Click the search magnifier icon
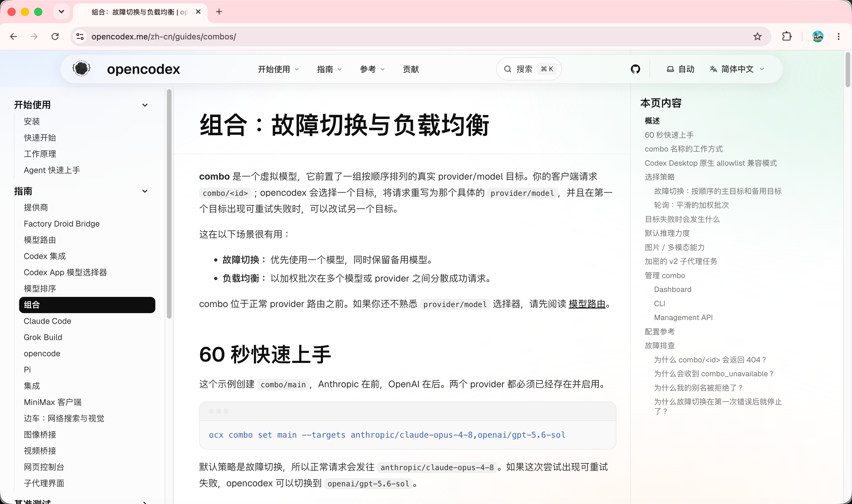The height and width of the screenshot is (504, 852). 507,69
